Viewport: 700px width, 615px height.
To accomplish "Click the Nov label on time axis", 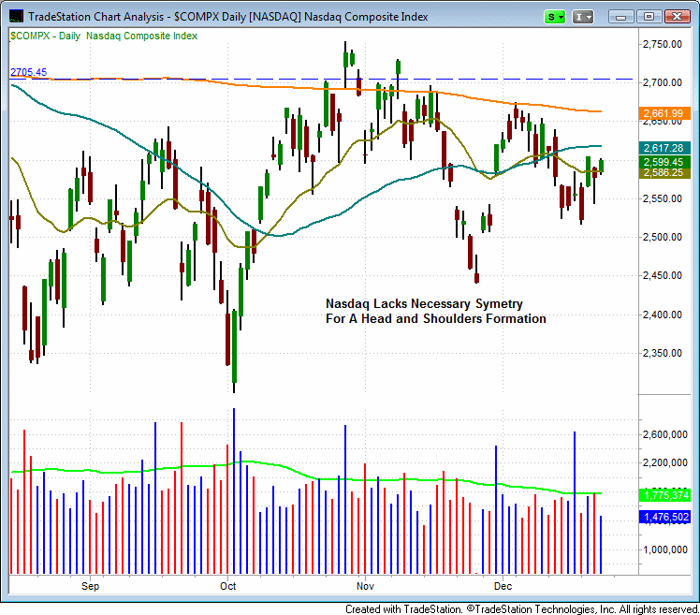I will pos(365,586).
